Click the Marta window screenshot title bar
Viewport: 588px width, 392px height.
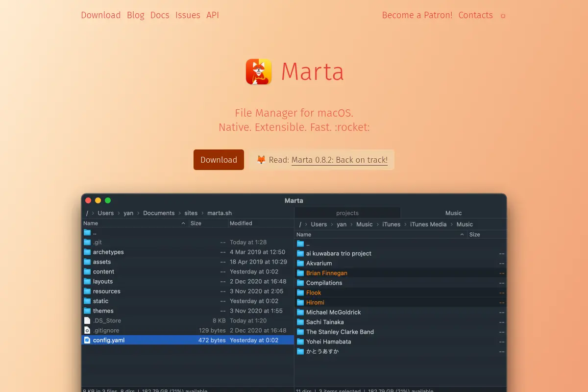[x=294, y=200]
